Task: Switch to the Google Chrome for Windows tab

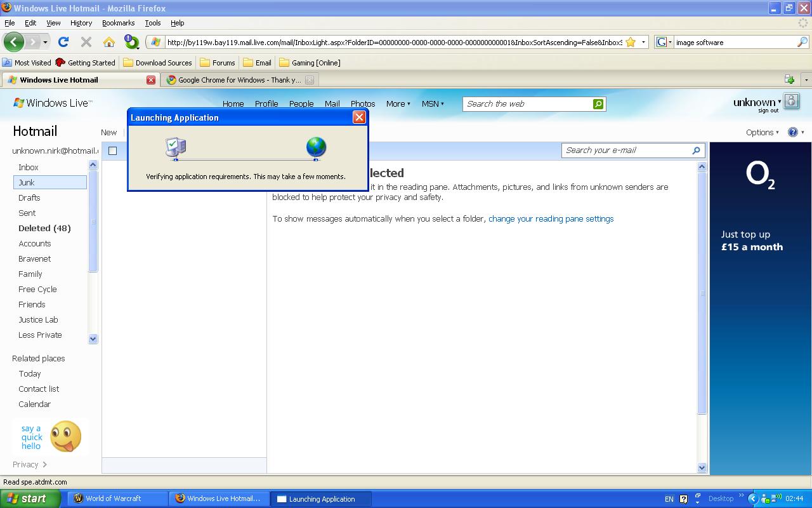Action: 239,80
